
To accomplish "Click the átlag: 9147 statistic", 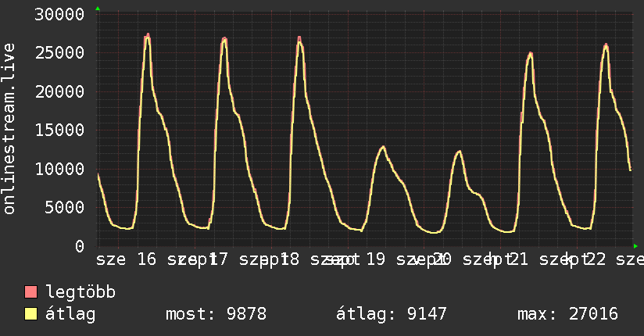I will point(391,314).
